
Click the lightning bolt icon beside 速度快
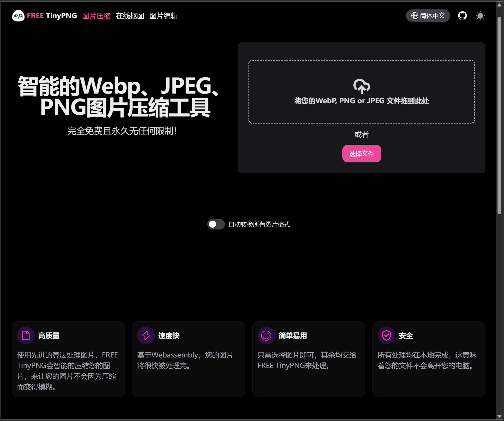[146, 335]
